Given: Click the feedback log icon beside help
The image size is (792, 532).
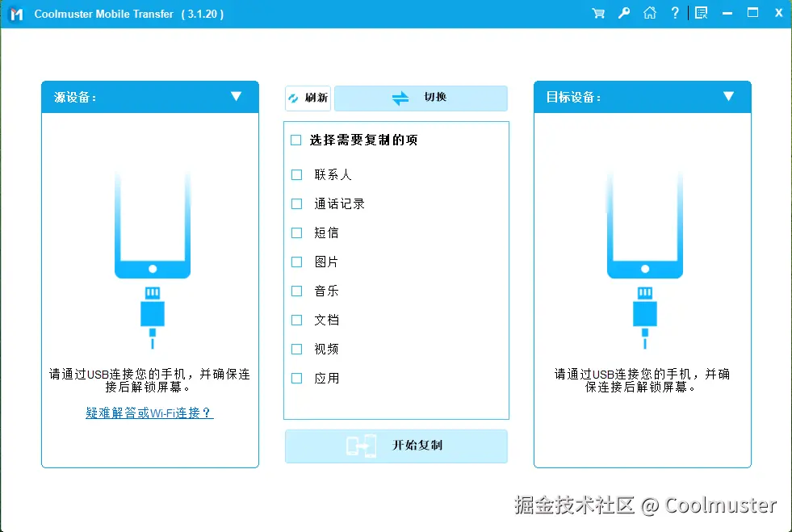Looking at the screenshot, I should [x=699, y=12].
